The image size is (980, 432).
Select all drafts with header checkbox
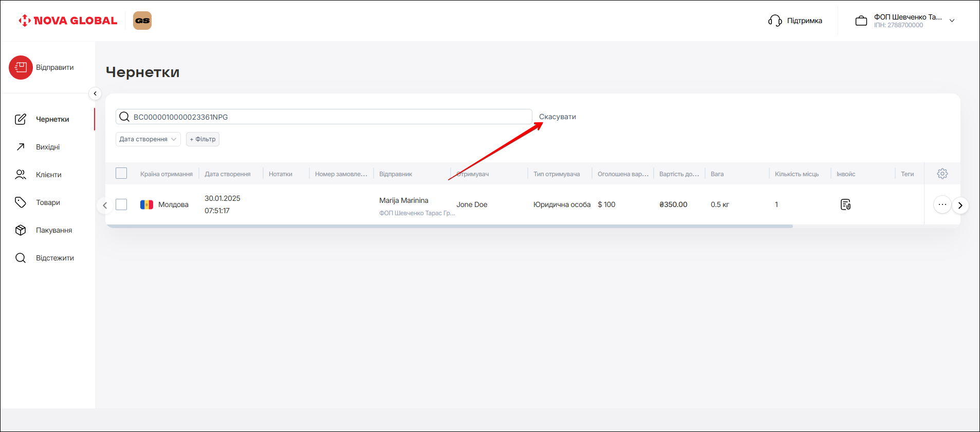pos(121,174)
